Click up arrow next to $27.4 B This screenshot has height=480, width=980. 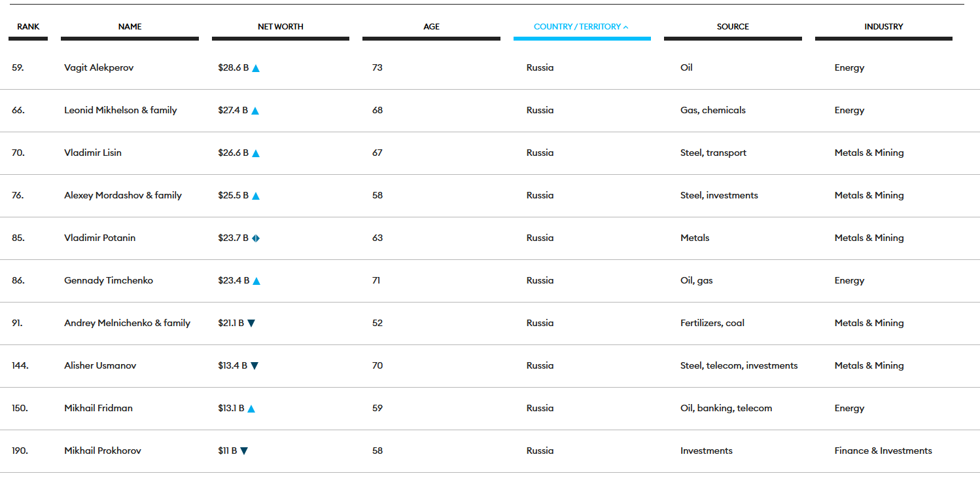pyautogui.click(x=255, y=111)
